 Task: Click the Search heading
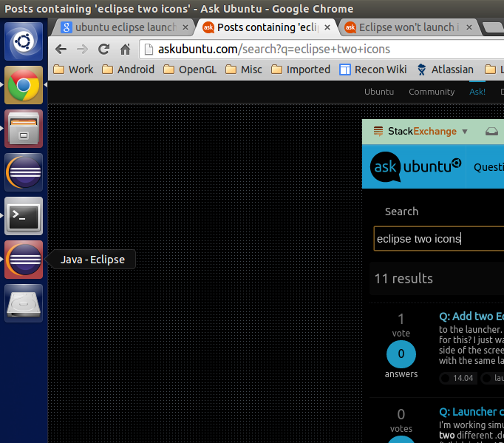(401, 212)
